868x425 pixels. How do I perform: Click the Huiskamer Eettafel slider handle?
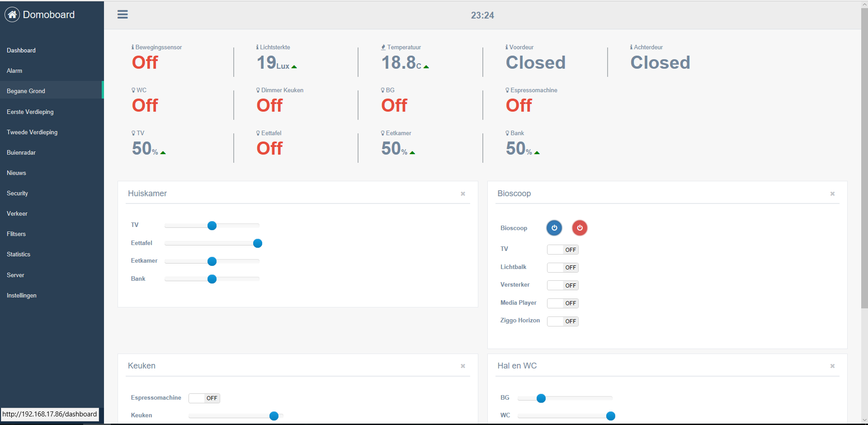258,243
